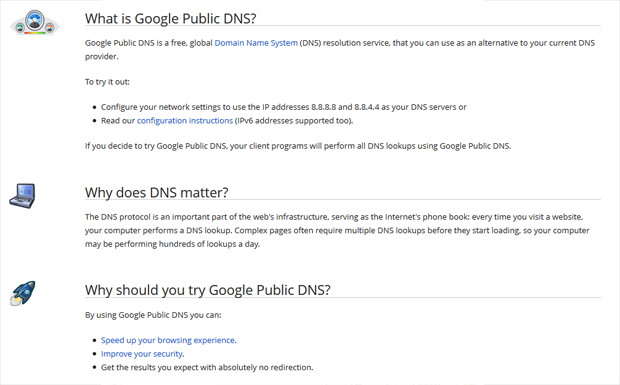The height and width of the screenshot is (385, 620).
Task: Select the What is Google Public DNS? heading
Action: click(x=170, y=19)
